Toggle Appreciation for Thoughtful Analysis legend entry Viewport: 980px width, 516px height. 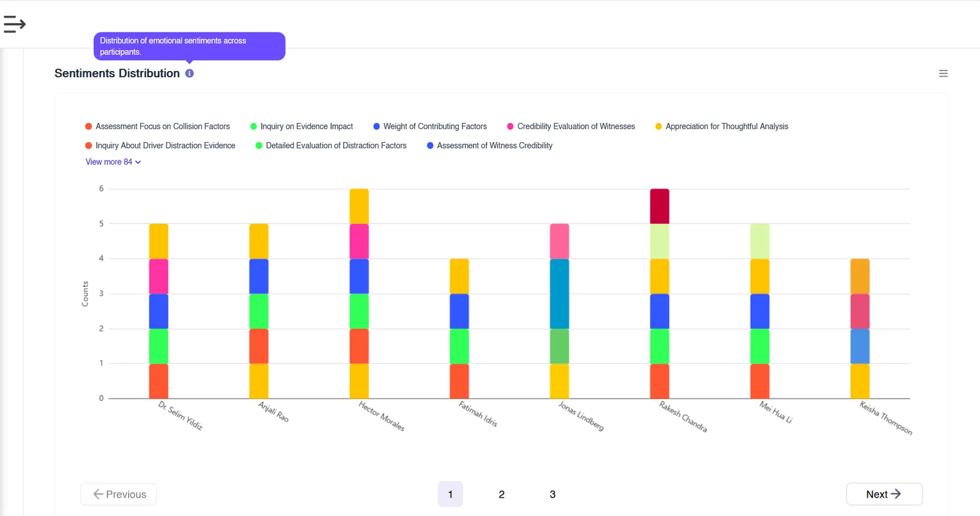coord(722,127)
